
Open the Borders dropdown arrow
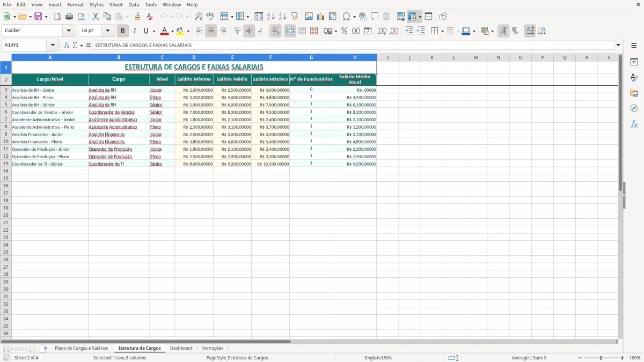pos(442,31)
